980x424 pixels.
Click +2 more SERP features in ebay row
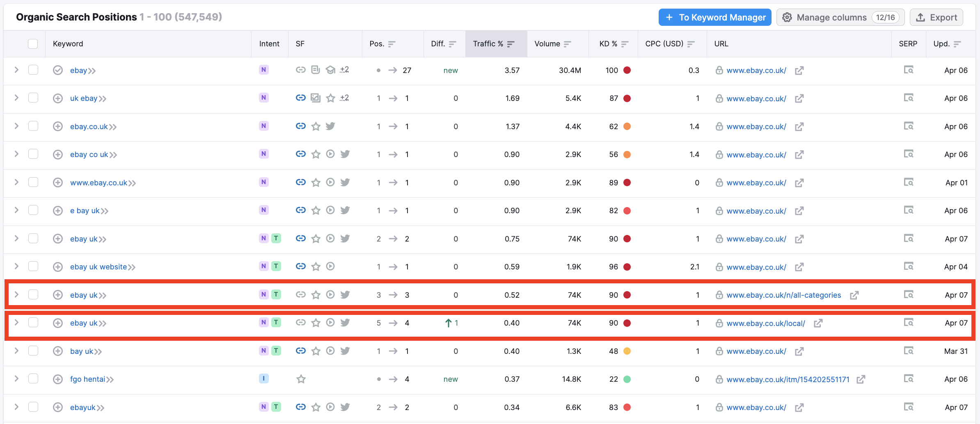click(344, 70)
